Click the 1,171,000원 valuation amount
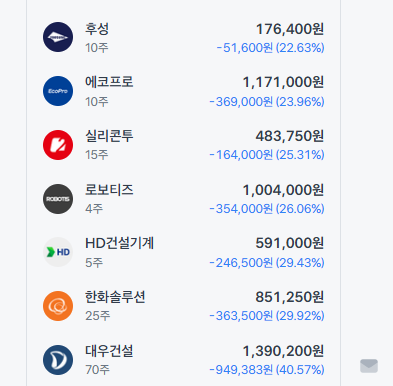 283,82
